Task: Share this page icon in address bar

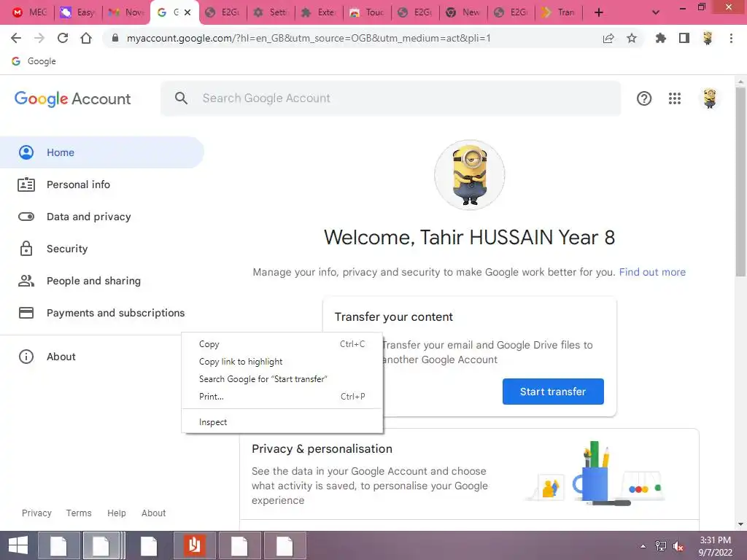Action: [x=608, y=38]
